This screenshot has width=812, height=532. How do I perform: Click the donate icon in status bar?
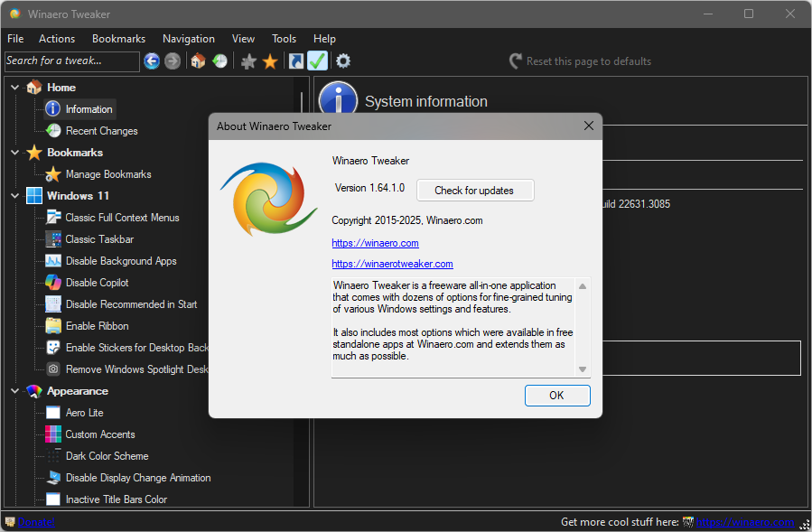click(x=10, y=522)
